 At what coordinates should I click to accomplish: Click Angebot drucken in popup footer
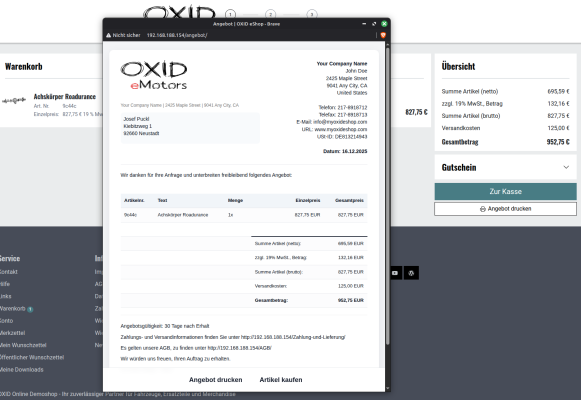coord(216,380)
